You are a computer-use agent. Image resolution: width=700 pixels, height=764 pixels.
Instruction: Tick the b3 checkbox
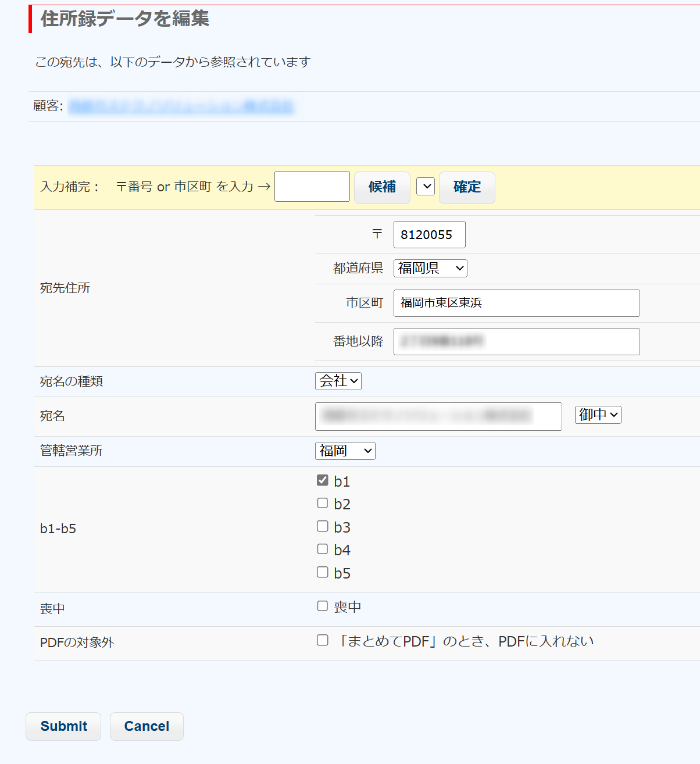click(323, 526)
